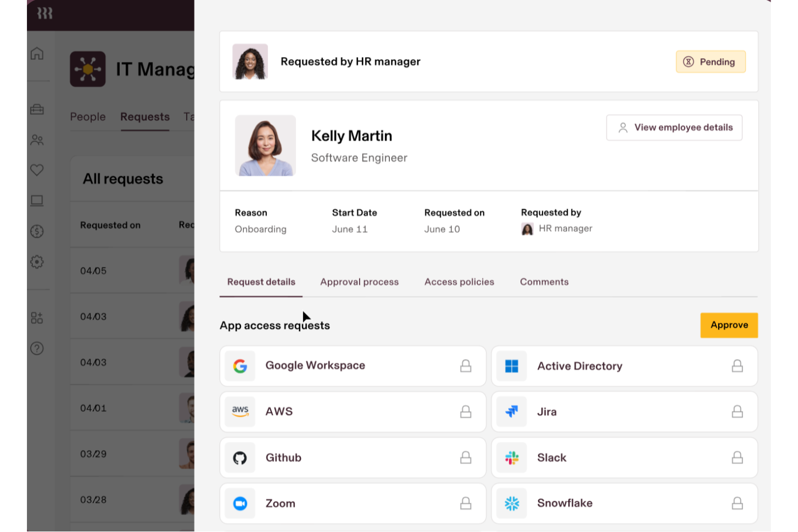This screenshot has width=798, height=532.
Task: Click the add apps icon in sidebar
Action: [x=37, y=318]
